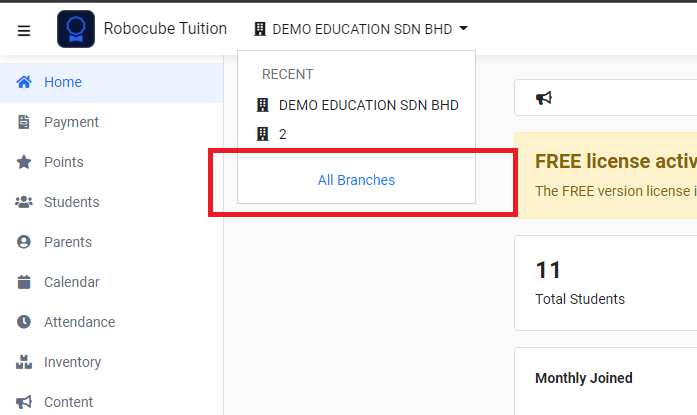This screenshot has height=415, width=697.
Task: Click the Payment document icon
Action: coord(24,122)
